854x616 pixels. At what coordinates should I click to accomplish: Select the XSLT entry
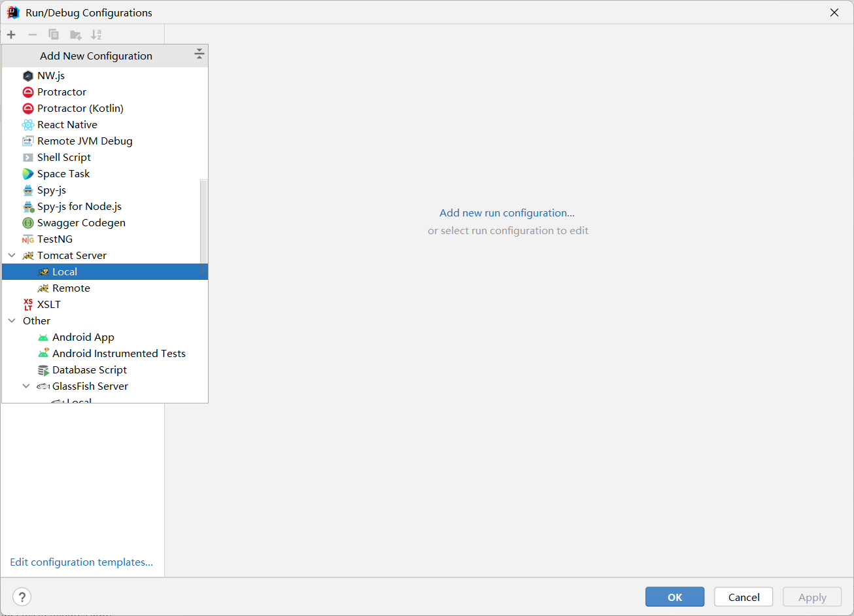105,305
